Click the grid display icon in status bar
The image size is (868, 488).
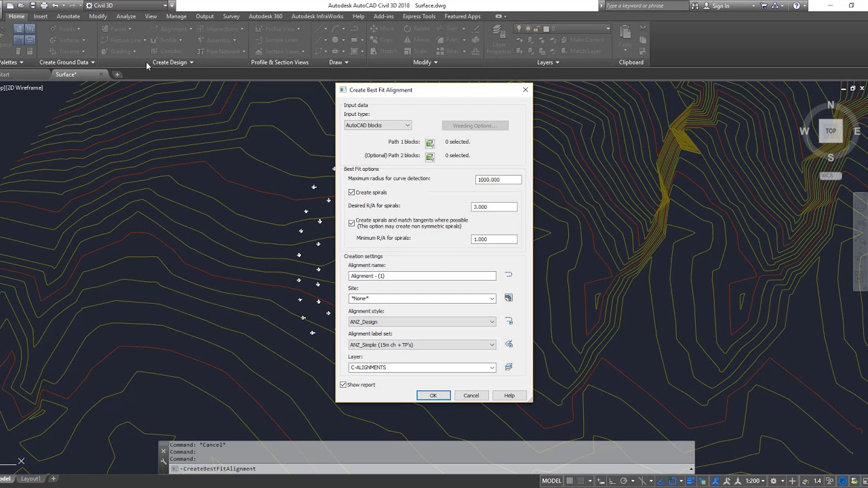(570, 481)
